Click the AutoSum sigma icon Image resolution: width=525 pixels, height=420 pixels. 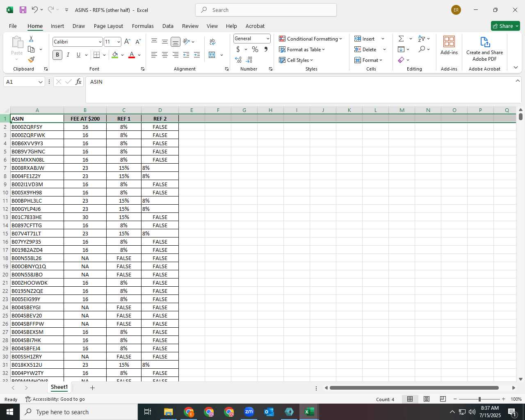[x=401, y=39]
